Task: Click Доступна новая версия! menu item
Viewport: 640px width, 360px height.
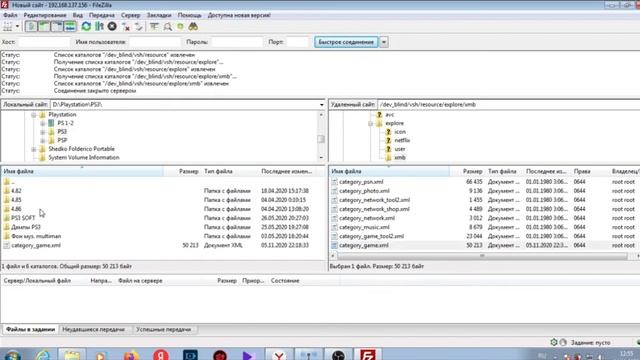Action: point(239,15)
